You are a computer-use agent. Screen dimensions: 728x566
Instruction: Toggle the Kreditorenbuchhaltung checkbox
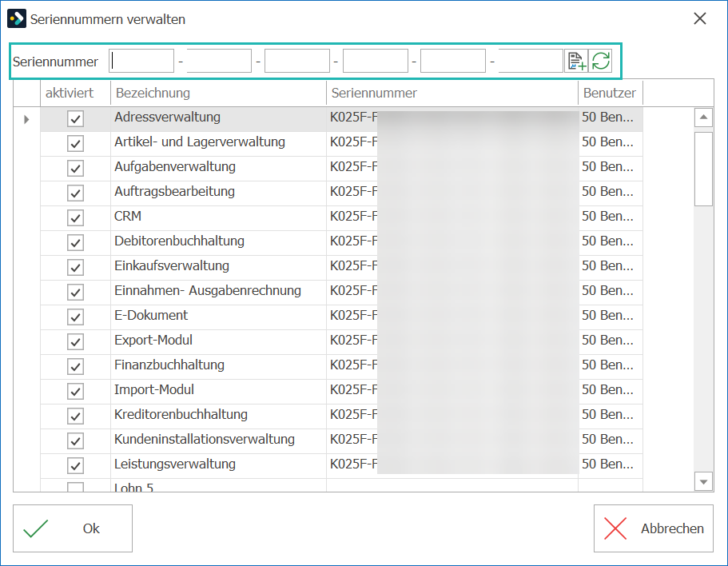click(75, 416)
